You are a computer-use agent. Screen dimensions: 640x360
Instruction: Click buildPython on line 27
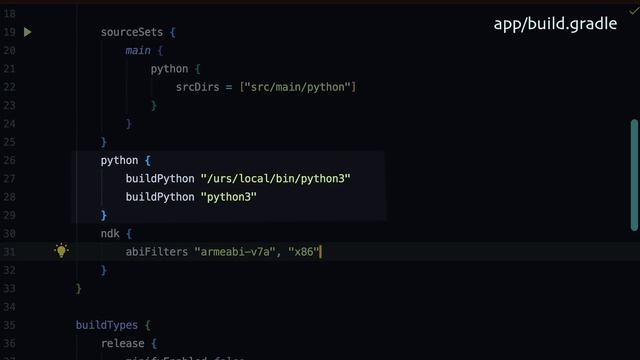(160, 179)
